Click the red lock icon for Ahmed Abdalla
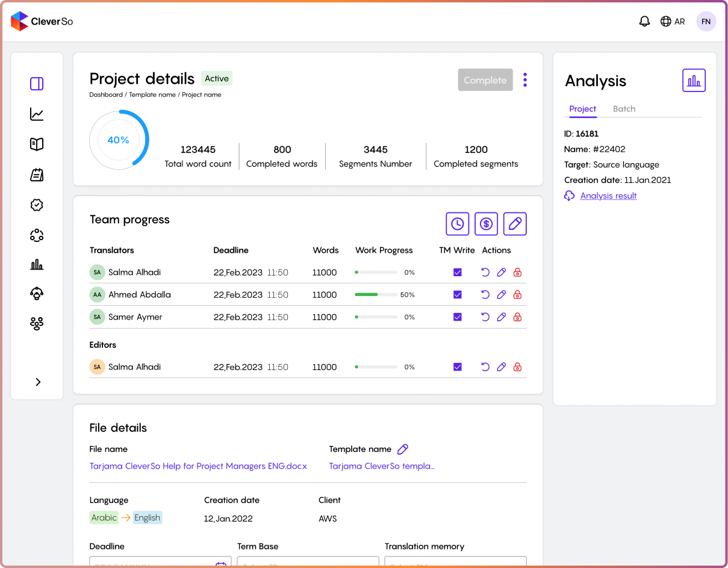Image resolution: width=728 pixels, height=568 pixels. pos(517,295)
